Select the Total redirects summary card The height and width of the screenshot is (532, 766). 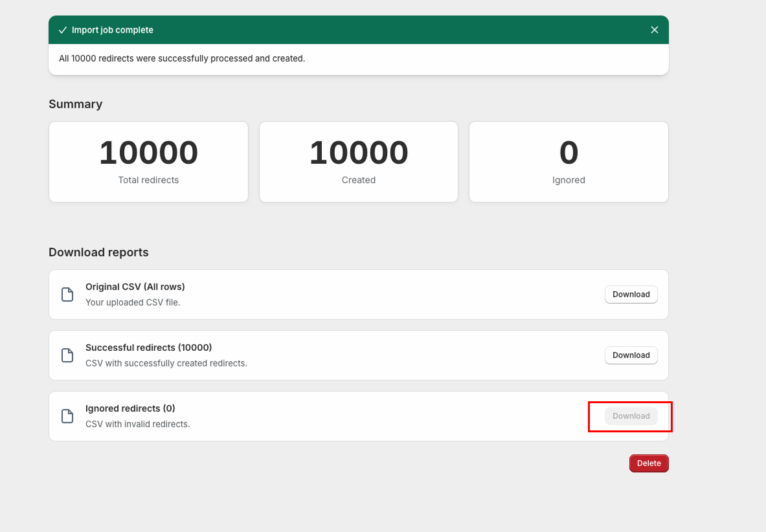point(148,162)
